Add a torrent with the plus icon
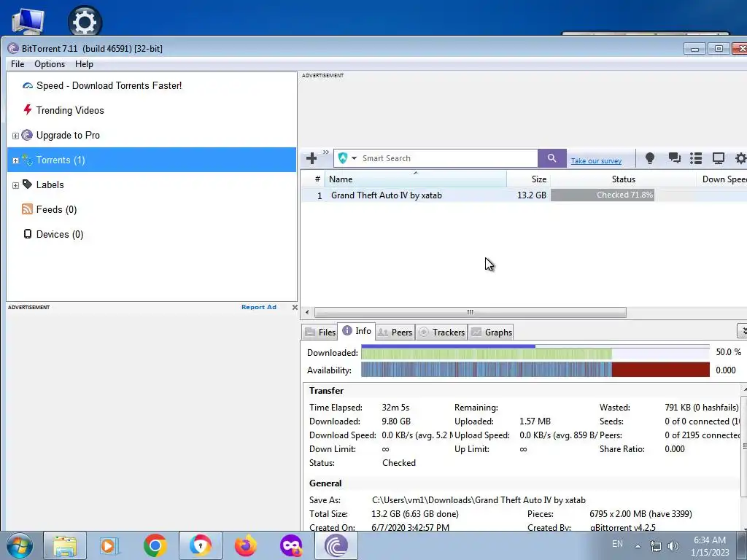This screenshot has width=747, height=560. click(x=311, y=158)
